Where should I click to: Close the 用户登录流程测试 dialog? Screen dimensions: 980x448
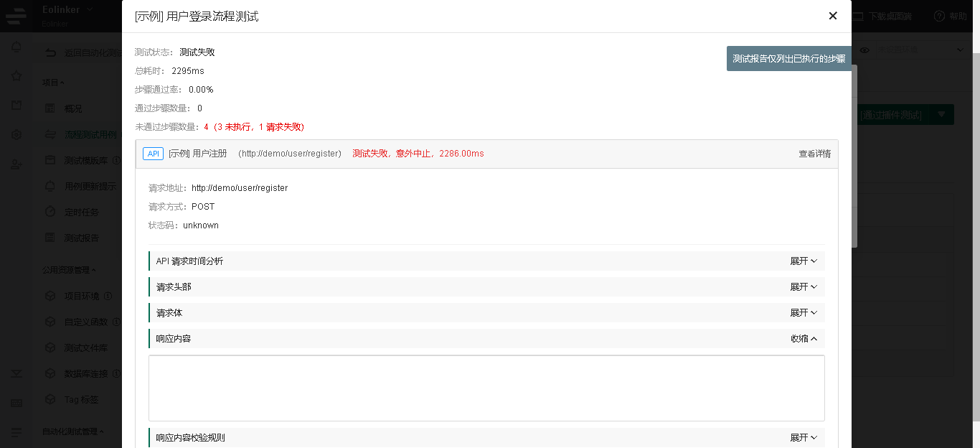(833, 16)
